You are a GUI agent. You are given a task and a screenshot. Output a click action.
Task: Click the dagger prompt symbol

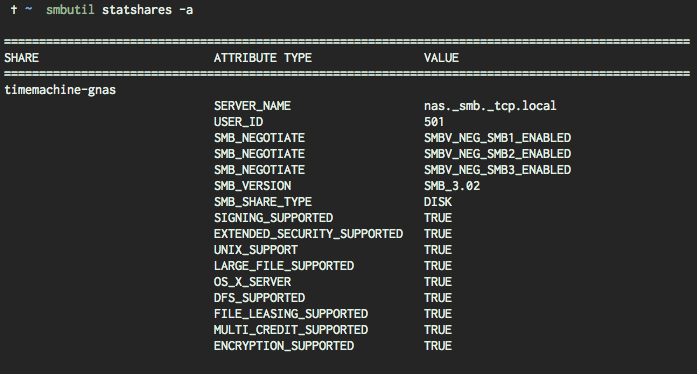click(14, 9)
